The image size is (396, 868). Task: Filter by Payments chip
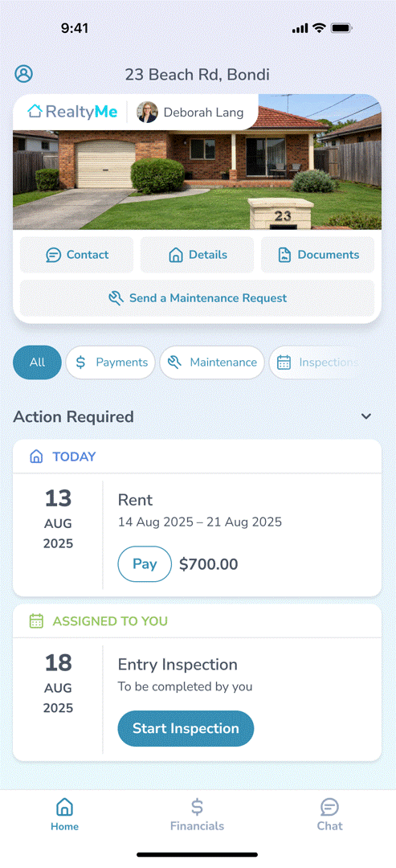pos(111,362)
